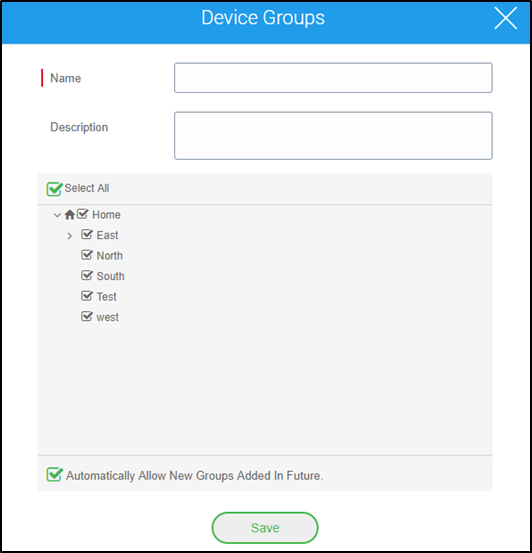The height and width of the screenshot is (553, 532).
Task: Click inside the Description text area
Action: coord(333,136)
